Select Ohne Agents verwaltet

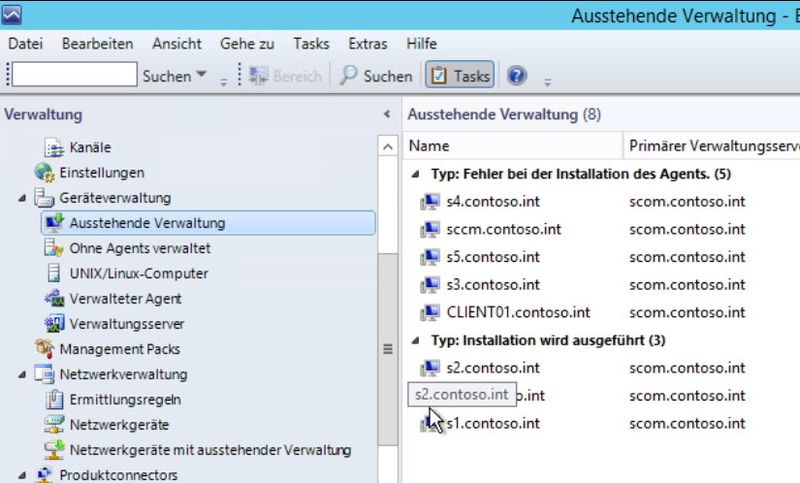click(140, 248)
